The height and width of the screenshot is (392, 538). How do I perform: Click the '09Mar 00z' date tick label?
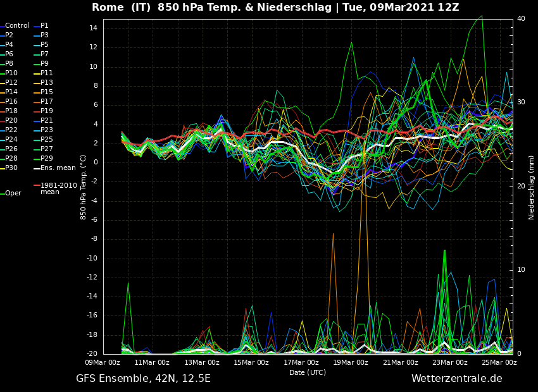[x=103, y=362]
